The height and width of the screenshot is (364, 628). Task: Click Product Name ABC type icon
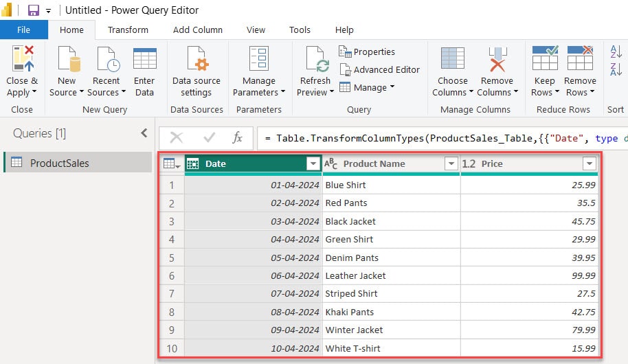(x=330, y=163)
